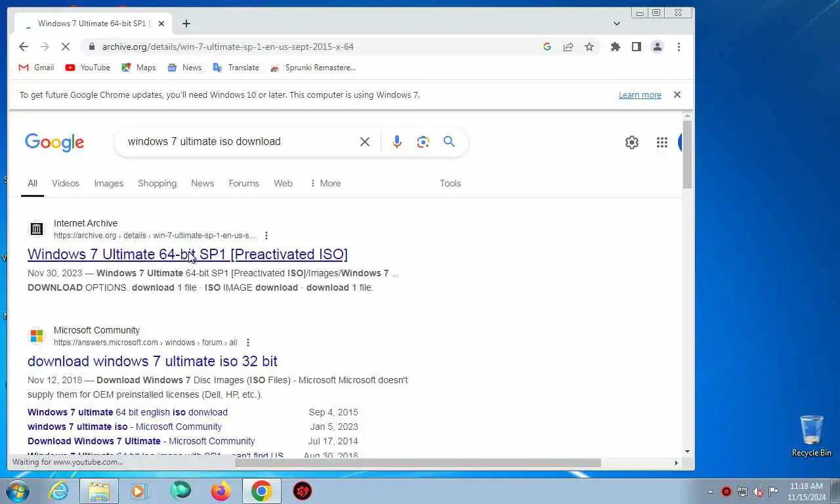Open the Extensions puzzle icon
This screenshot has height=504, width=840.
click(616, 47)
